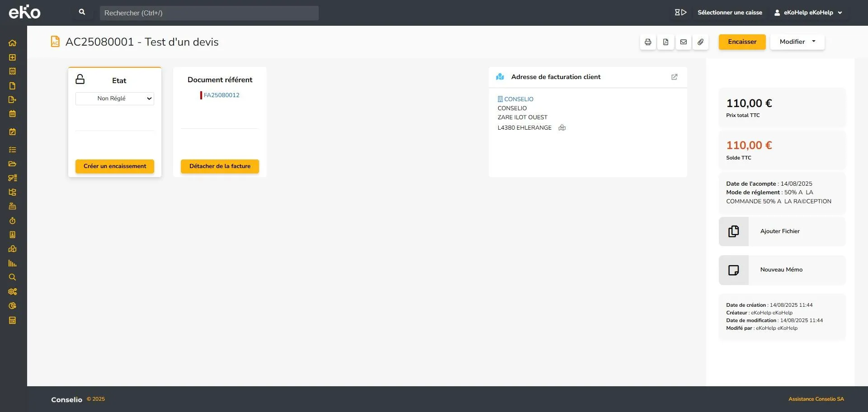Open the bar chart statistics icon in sidebar
This screenshot has height=412, width=868.
[12, 263]
